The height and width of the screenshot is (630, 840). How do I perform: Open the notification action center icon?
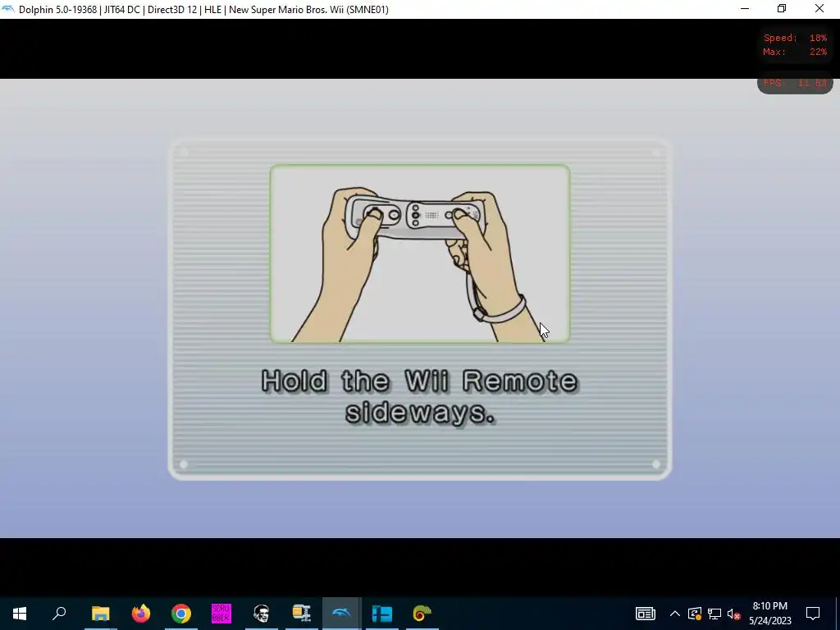[x=813, y=614]
